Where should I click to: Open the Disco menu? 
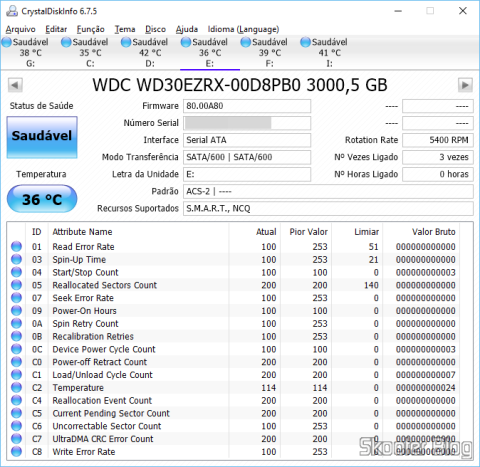pos(155,29)
